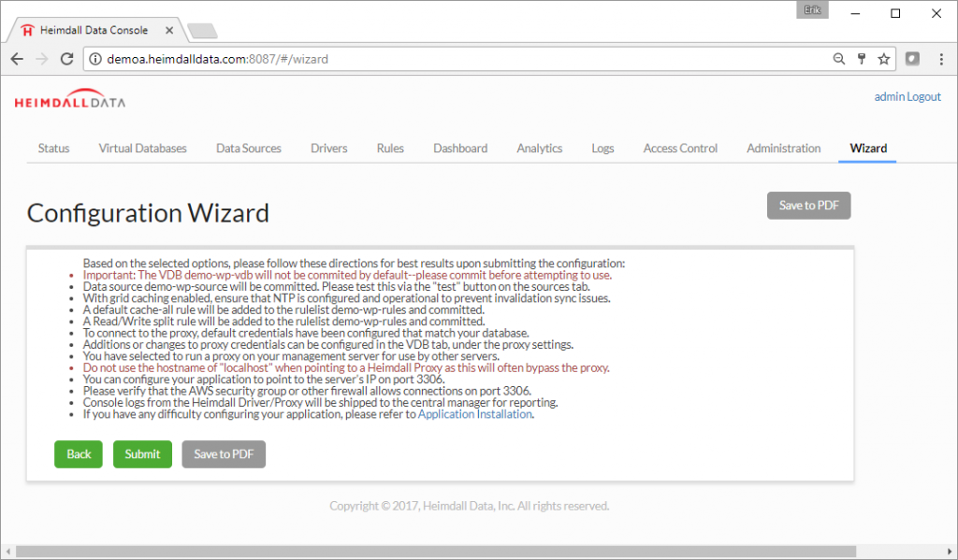The width and height of the screenshot is (958, 560).
Task: Click the Heimdall Data logo
Action: (69, 98)
